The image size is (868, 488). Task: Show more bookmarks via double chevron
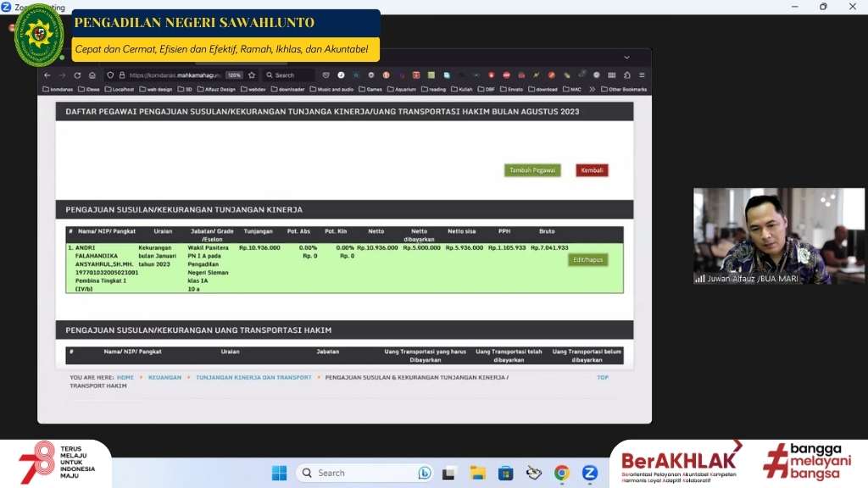pos(592,89)
